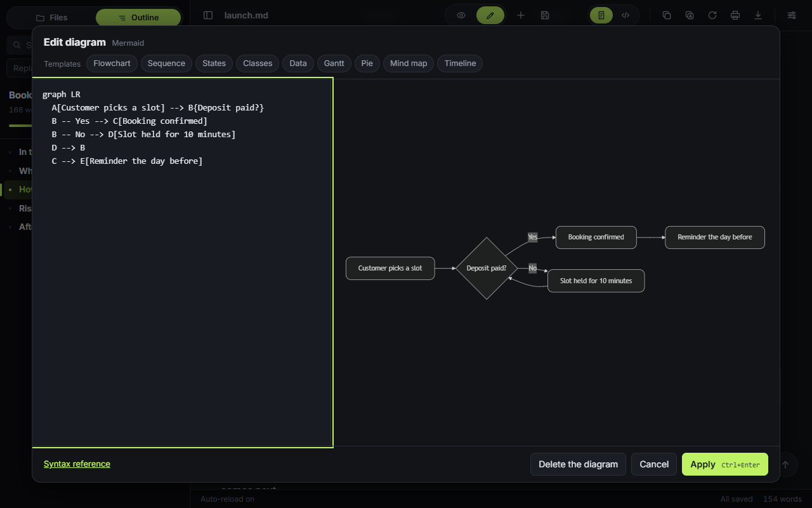Click the save floppy disk icon
This screenshot has height=508, width=812.
coord(545,15)
